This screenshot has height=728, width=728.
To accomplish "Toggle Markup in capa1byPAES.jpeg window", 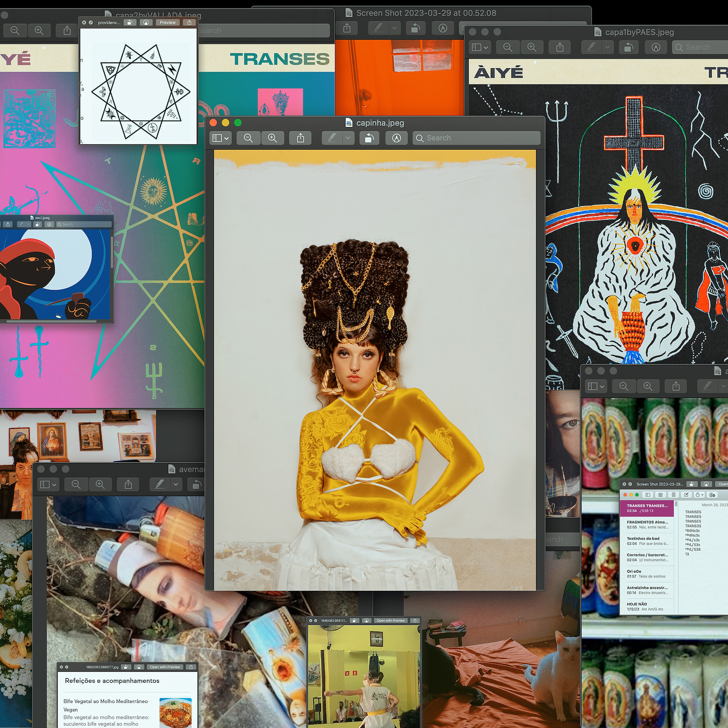I will (x=656, y=47).
